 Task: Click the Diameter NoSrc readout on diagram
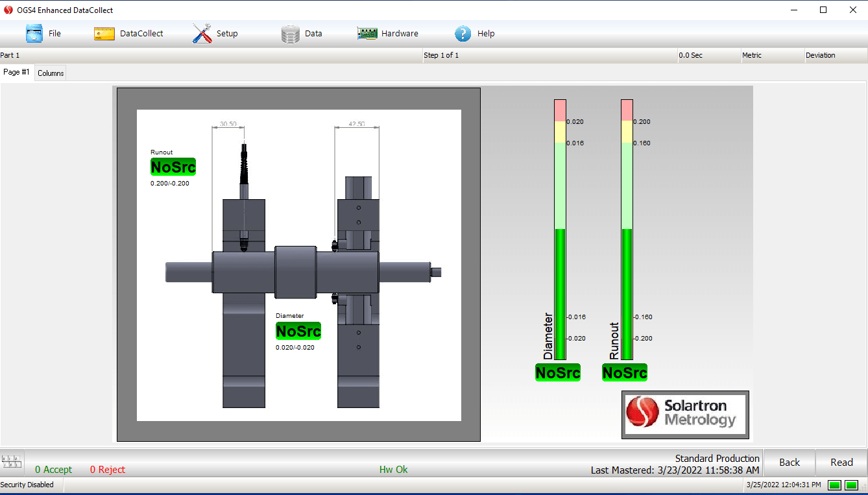click(298, 331)
